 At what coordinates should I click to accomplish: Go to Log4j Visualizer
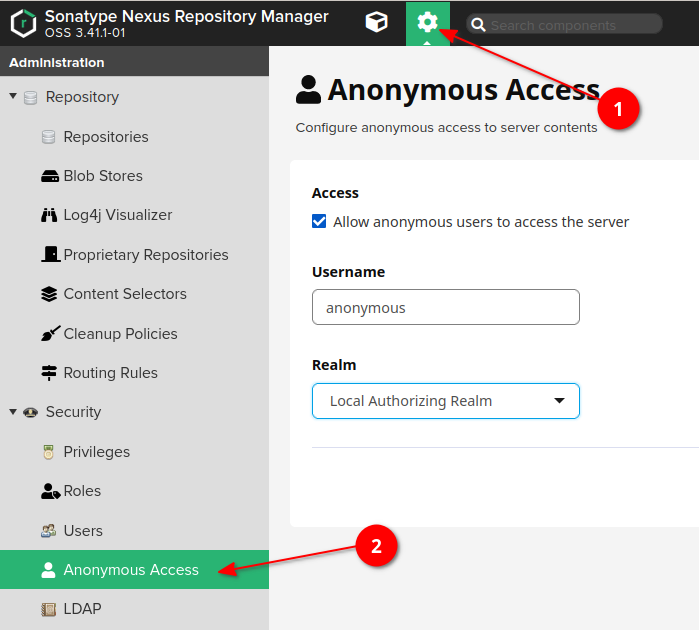click(x=118, y=215)
